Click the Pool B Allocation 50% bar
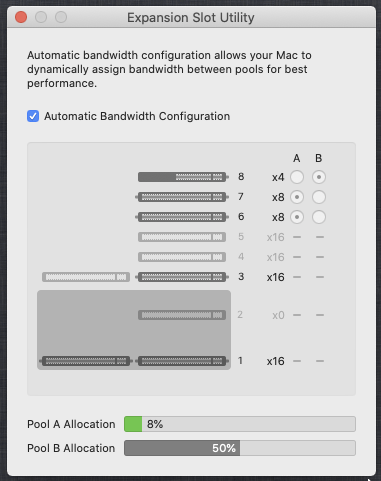The width and height of the screenshot is (381, 481). [x=240, y=448]
